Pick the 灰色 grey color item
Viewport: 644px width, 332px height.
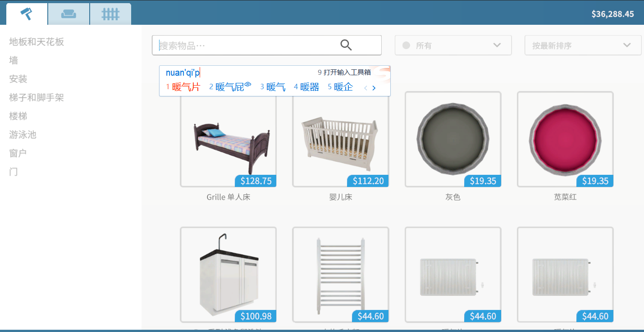click(x=453, y=139)
